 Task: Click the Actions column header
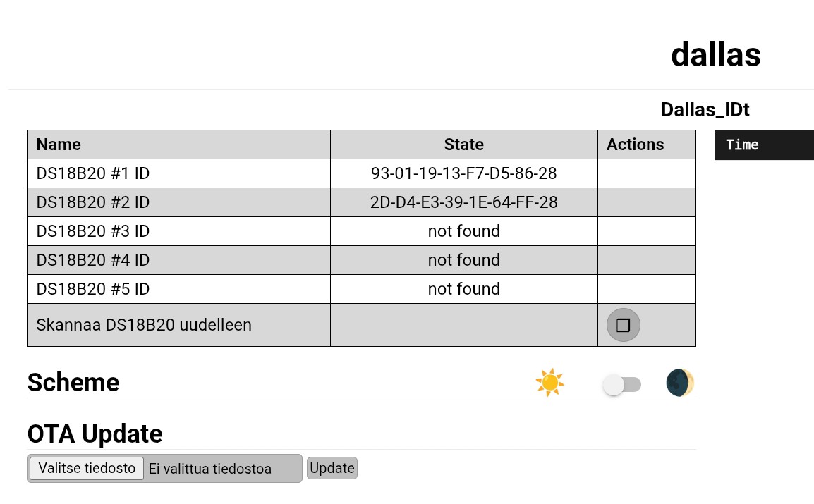pos(635,145)
